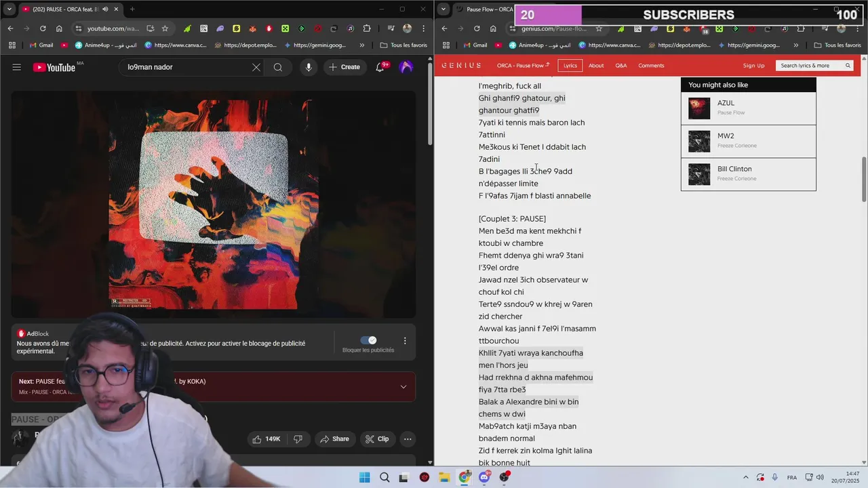Click lyric line Khllit 7yati wraya kanchoufha

point(531,353)
